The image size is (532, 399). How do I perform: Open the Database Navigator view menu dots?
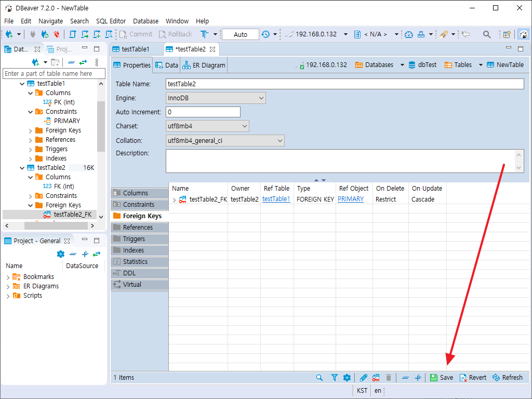pyautogui.click(x=97, y=62)
